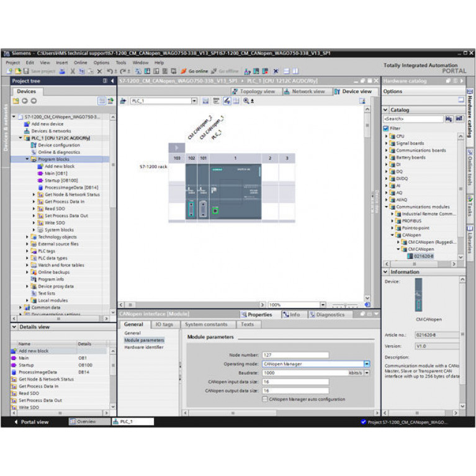476x476 pixels.
Task: Click the Zoom magnifier icon in device view
Action: [246, 101]
